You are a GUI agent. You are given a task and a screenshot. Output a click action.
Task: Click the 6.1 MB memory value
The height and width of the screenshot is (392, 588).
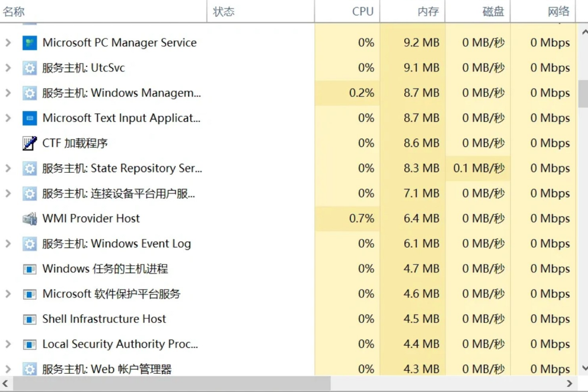(421, 244)
